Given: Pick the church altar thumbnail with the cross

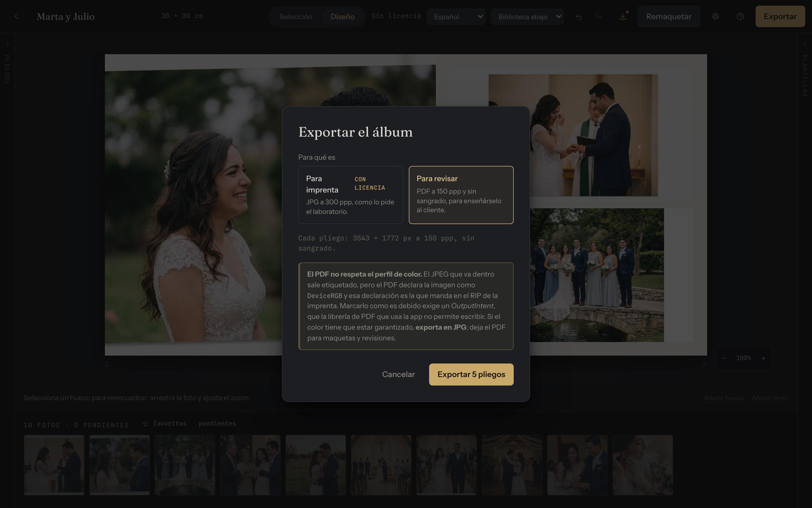Looking at the screenshot, I should 381,465.
